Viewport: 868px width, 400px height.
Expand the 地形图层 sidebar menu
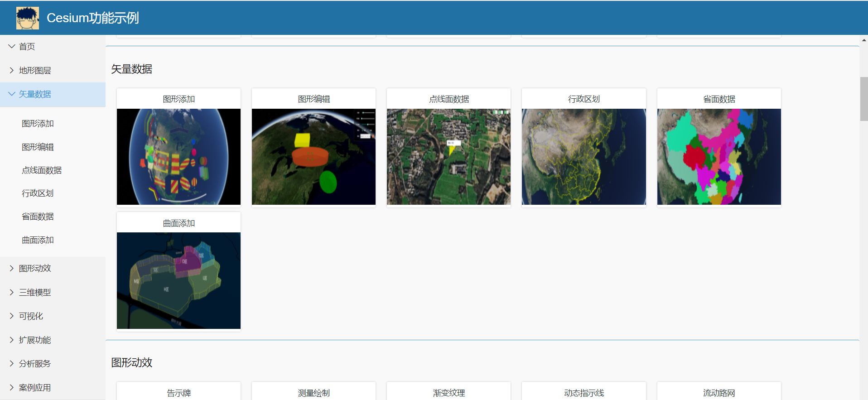click(35, 71)
